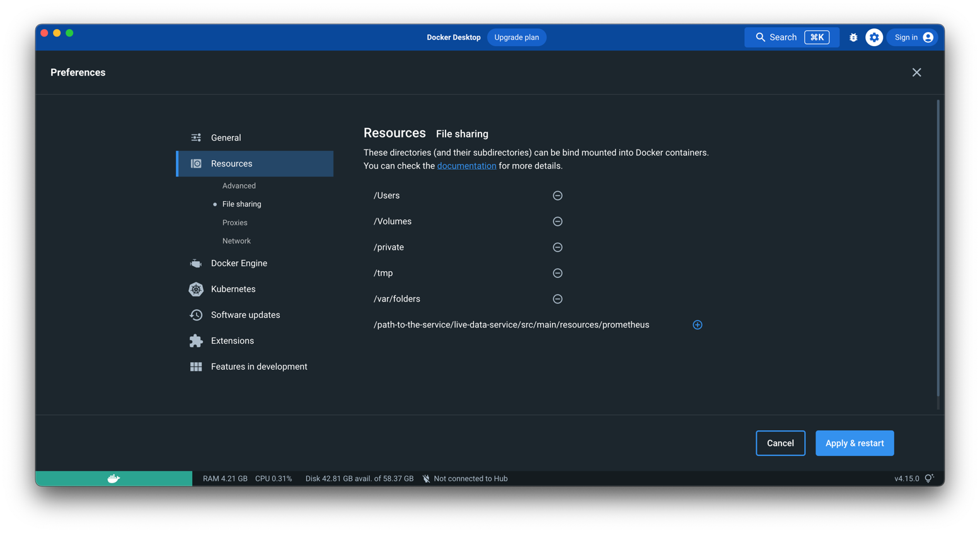
Task: Click the Resources disk icon
Action: [196, 163]
